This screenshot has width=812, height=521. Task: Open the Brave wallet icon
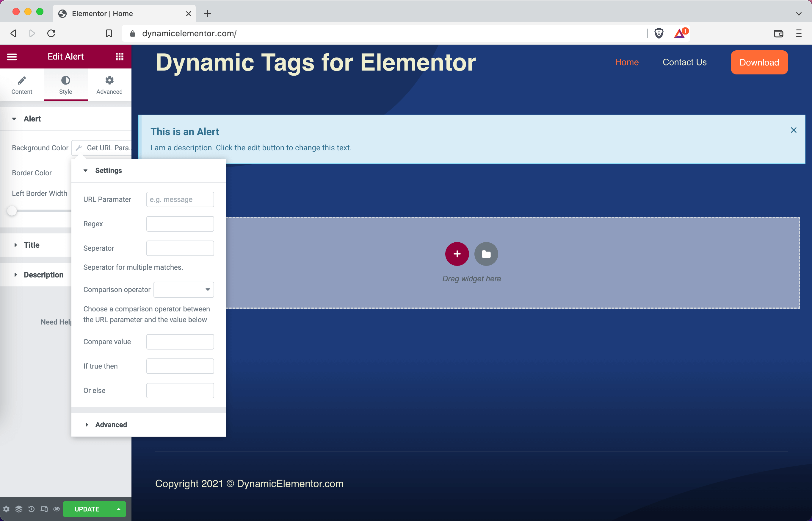point(779,33)
